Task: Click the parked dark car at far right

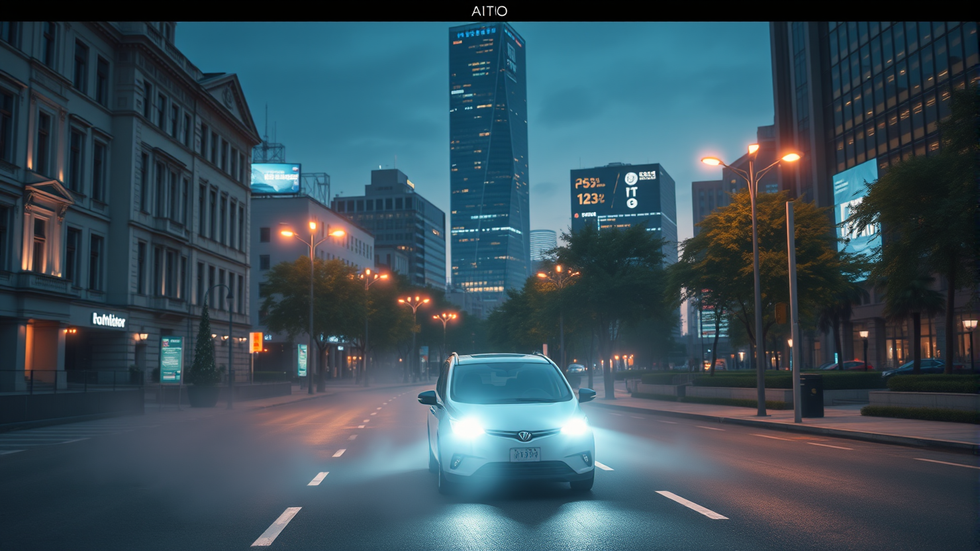Action: click(x=914, y=368)
